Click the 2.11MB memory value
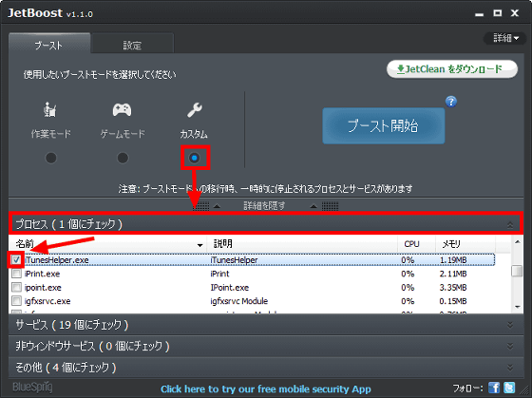Screen dimensions: 532x398 click(x=453, y=274)
